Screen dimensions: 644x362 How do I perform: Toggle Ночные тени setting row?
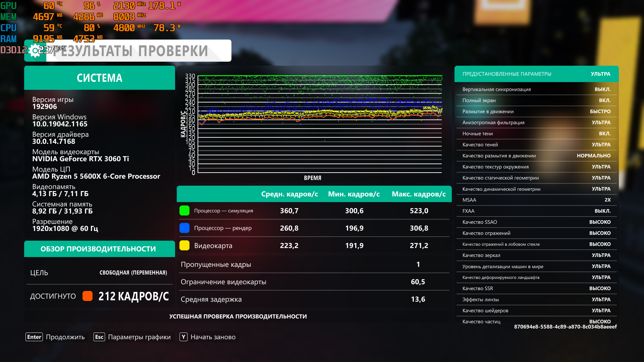pos(536,134)
